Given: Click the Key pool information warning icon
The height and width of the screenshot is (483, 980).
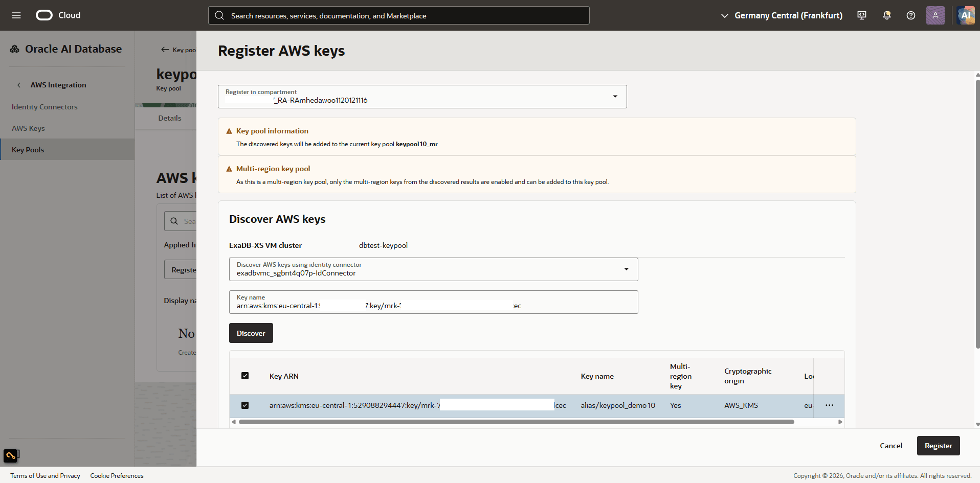Looking at the screenshot, I should [229, 131].
